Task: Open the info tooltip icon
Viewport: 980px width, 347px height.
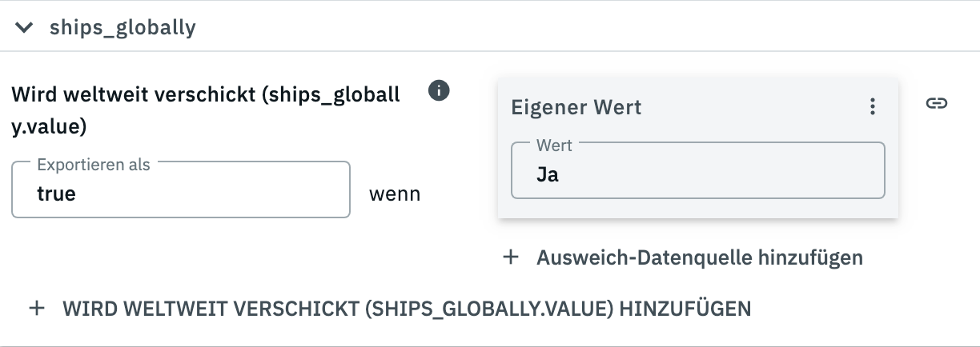Action: (x=439, y=90)
